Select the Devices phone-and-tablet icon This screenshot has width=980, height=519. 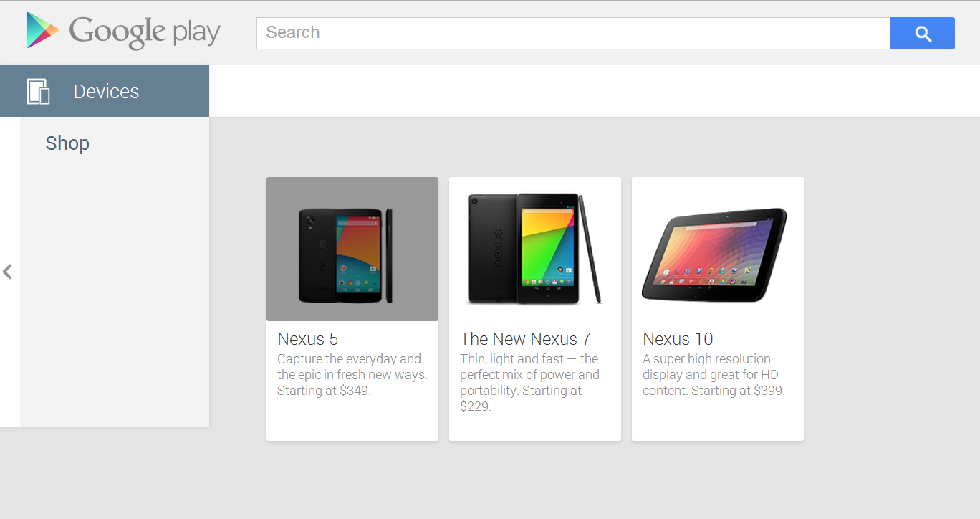38,90
